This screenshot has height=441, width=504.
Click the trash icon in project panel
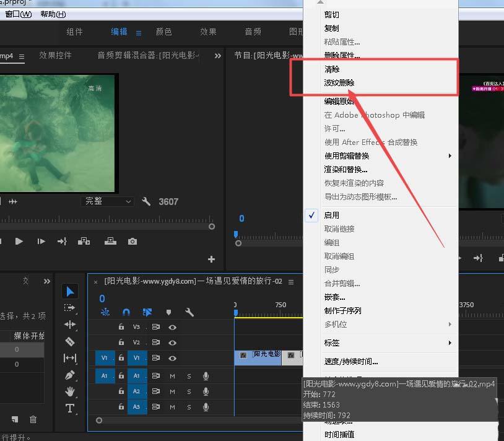click(33, 419)
